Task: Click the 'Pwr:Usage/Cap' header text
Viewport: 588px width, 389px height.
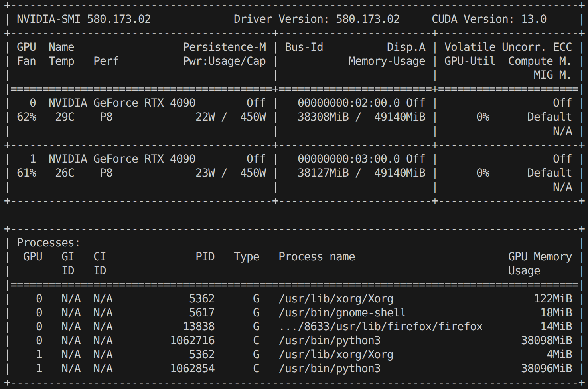Action: 224,61
